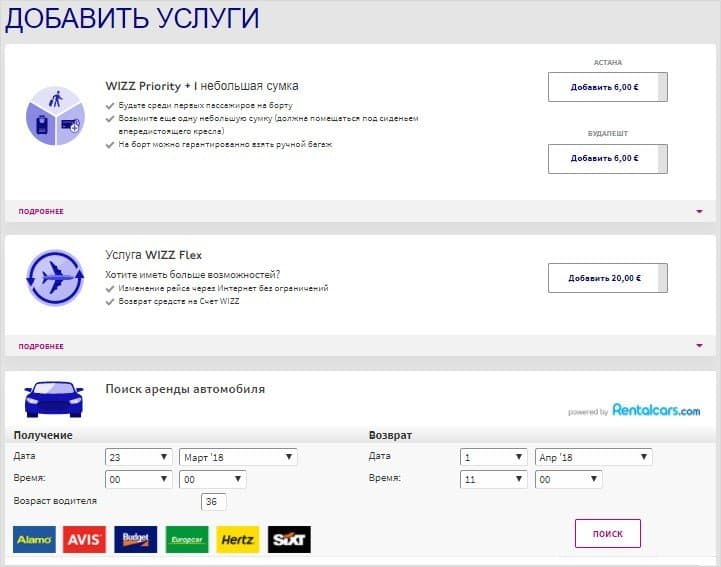Screen dimensions: 721x567
Task: Click Будьте среди первых пассажиров text
Action: tap(206, 105)
